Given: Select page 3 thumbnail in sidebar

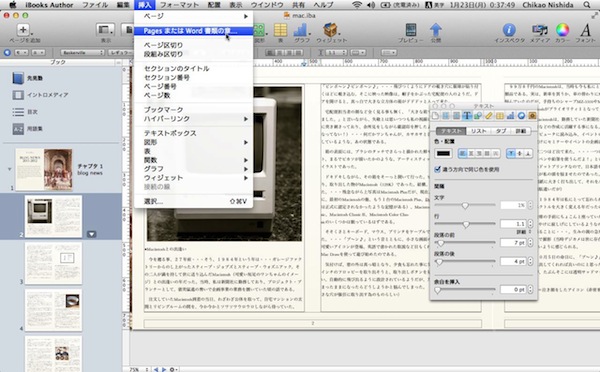Looking at the screenshot, I should coord(54,263).
